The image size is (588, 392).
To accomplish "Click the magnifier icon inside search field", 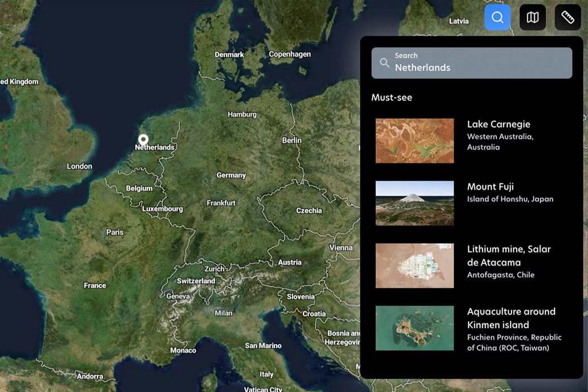I will [384, 62].
